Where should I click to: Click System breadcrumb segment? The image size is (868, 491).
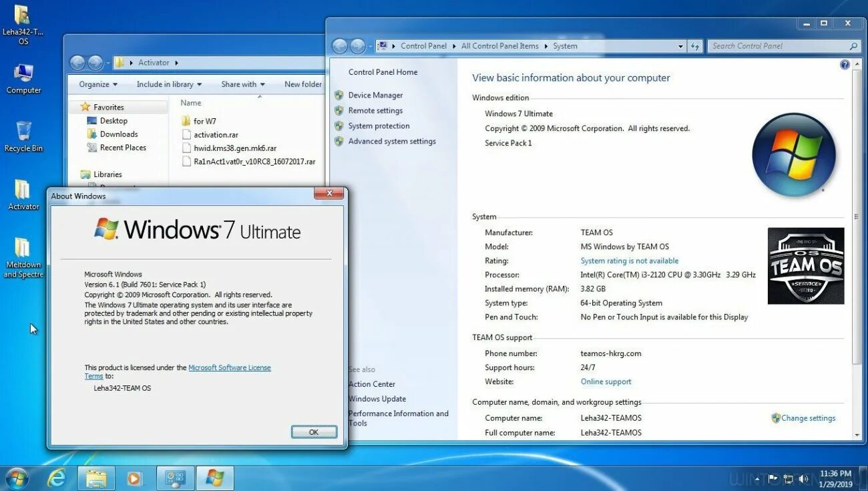tap(565, 46)
